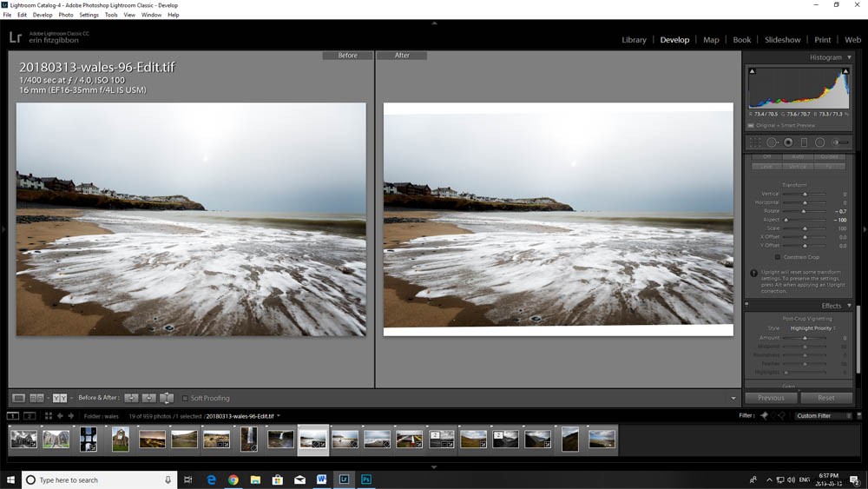Open the Map module
Screen dimensions: 868x489
click(x=711, y=40)
